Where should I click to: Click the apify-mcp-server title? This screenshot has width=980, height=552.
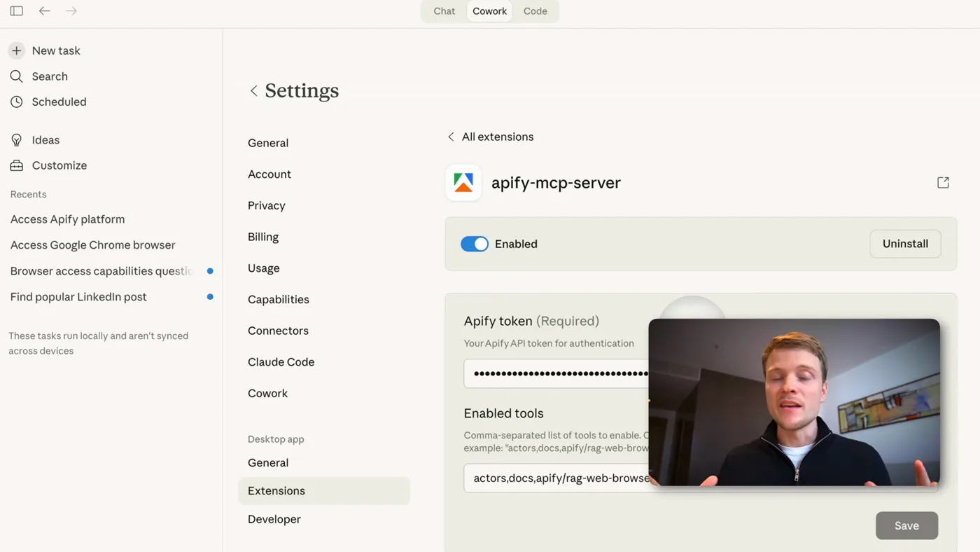coord(556,183)
